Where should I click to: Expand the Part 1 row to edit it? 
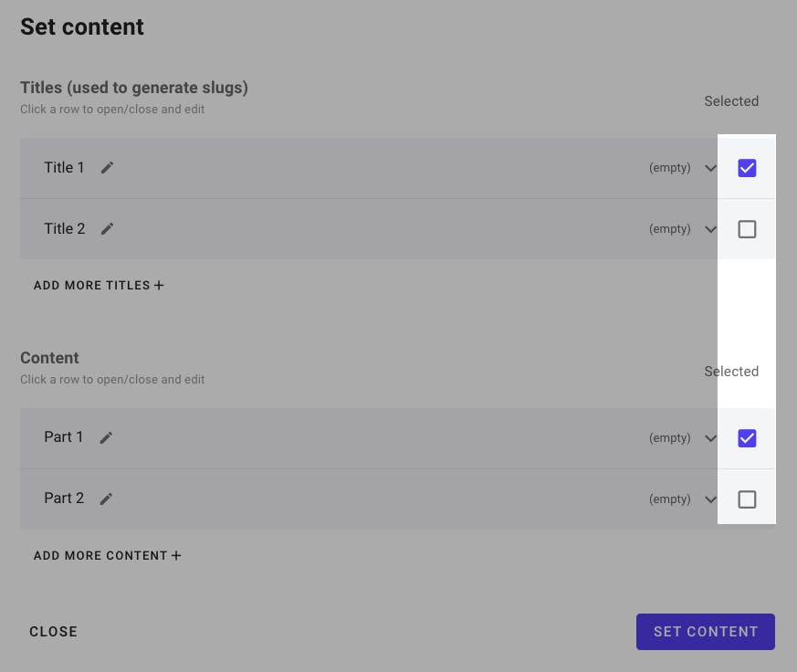(365, 437)
